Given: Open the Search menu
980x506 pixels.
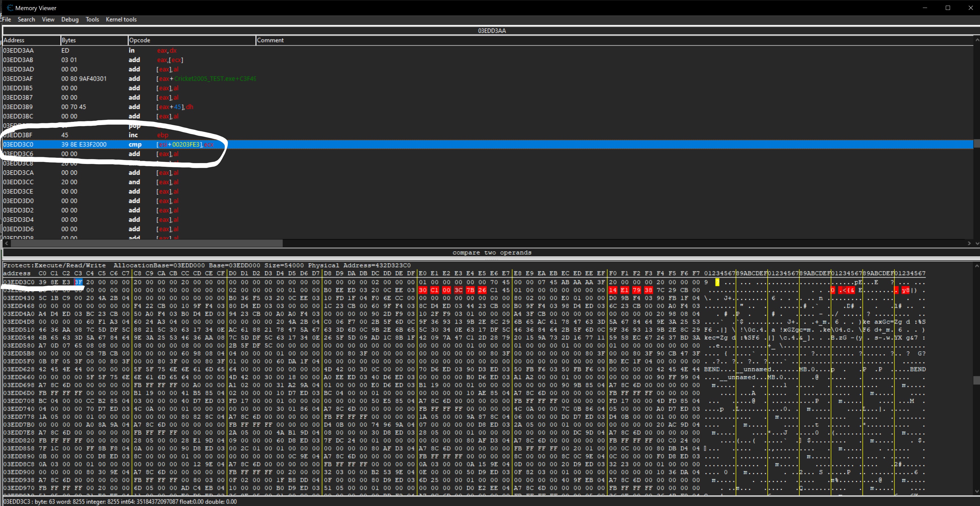Looking at the screenshot, I should click(26, 20).
